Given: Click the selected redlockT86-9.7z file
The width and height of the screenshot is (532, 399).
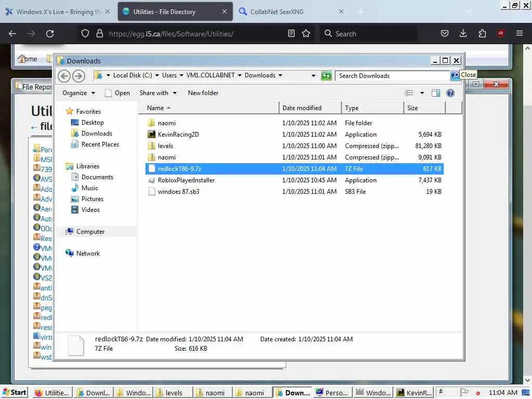Looking at the screenshot, I should click(x=295, y=169).
